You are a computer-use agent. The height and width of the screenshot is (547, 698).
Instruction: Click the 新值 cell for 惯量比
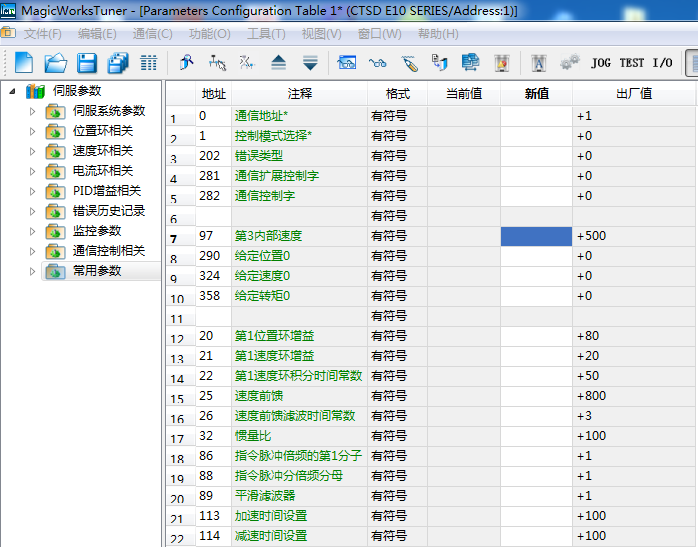(x=536, y=436)
